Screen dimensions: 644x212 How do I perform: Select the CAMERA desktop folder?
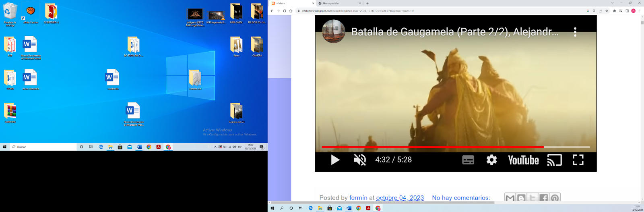pos(257,47)
